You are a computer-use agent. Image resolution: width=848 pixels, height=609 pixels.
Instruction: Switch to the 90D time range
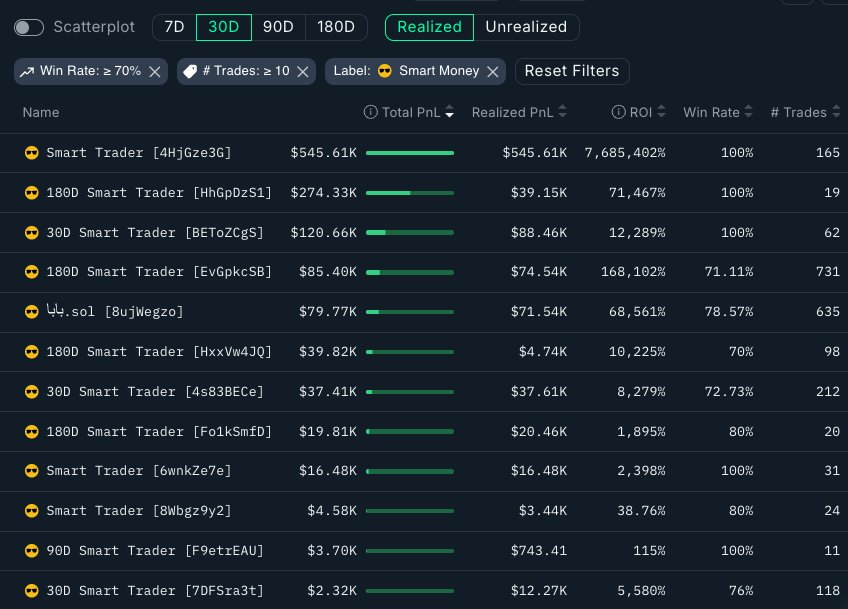(x=278, y=27)
